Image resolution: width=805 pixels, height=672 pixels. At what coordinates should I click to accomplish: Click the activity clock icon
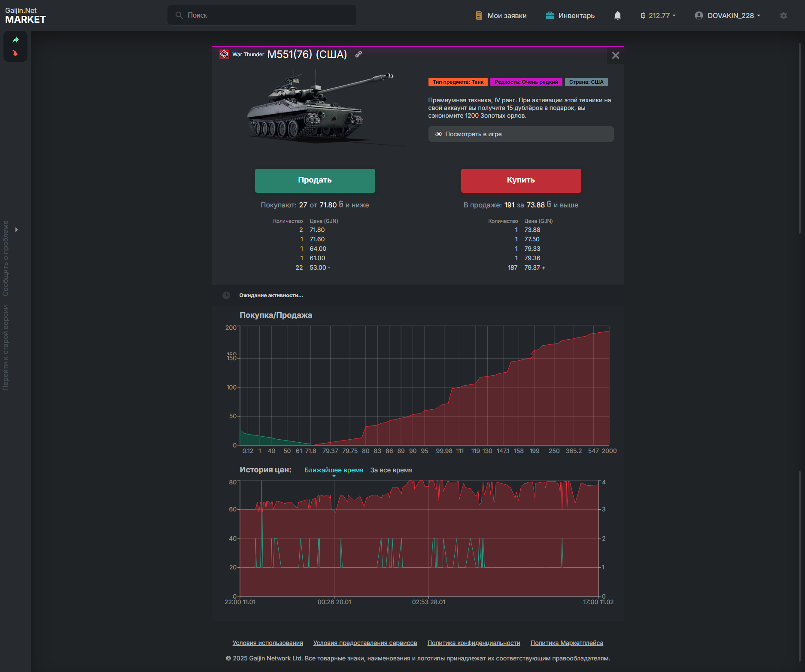point(226,295)
